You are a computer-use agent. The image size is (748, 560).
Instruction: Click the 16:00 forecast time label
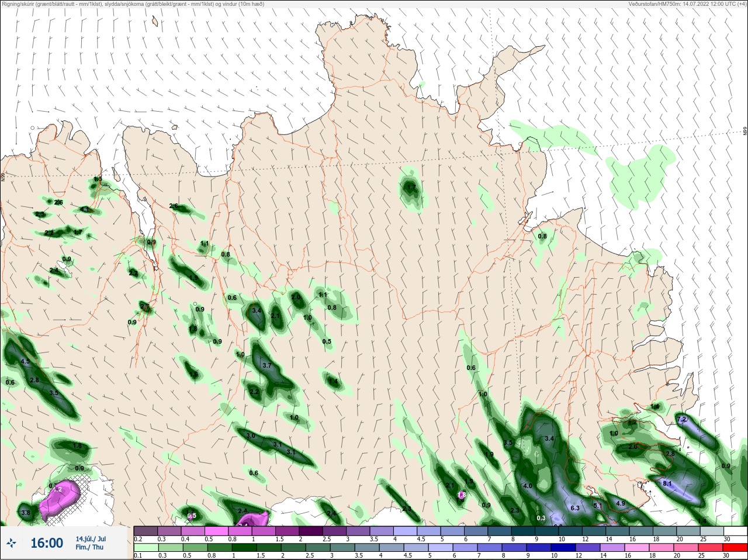[x=47, y=544]
